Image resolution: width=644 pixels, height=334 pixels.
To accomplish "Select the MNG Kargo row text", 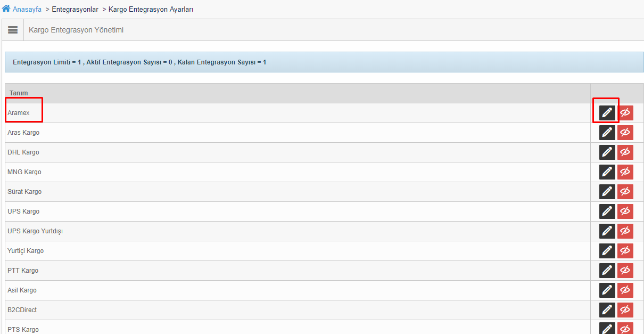I will coord(24,172).
